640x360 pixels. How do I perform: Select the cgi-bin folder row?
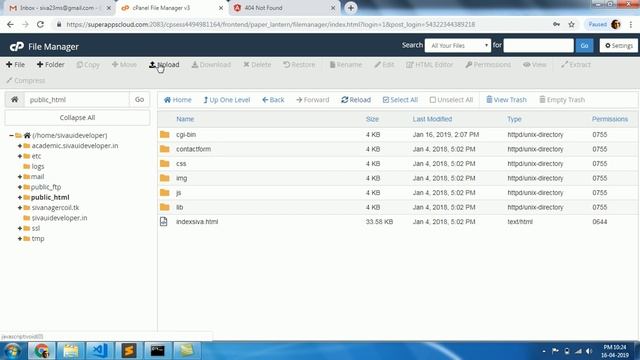398,134
